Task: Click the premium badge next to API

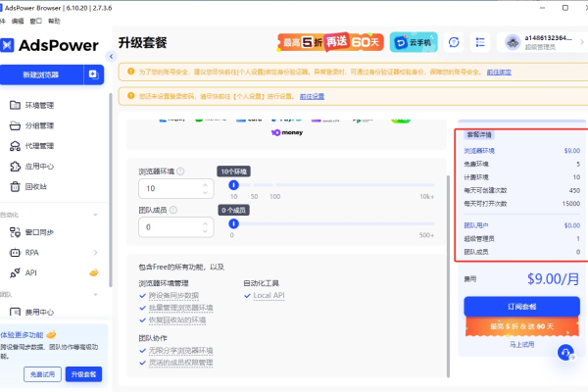Action: (94, 272)
